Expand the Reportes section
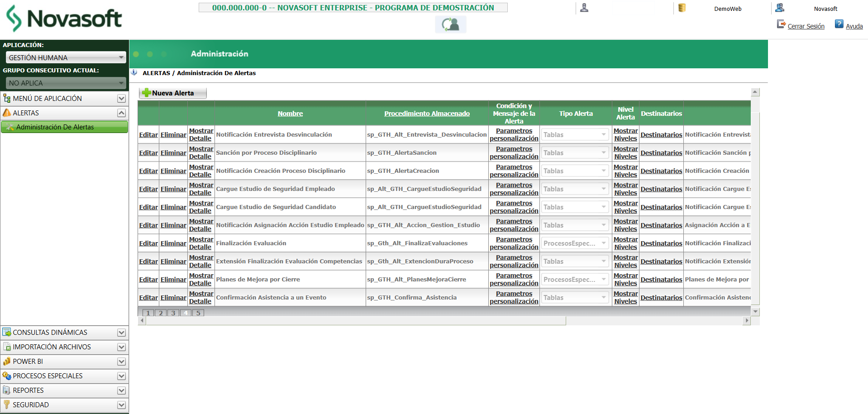 pos(121,390)
